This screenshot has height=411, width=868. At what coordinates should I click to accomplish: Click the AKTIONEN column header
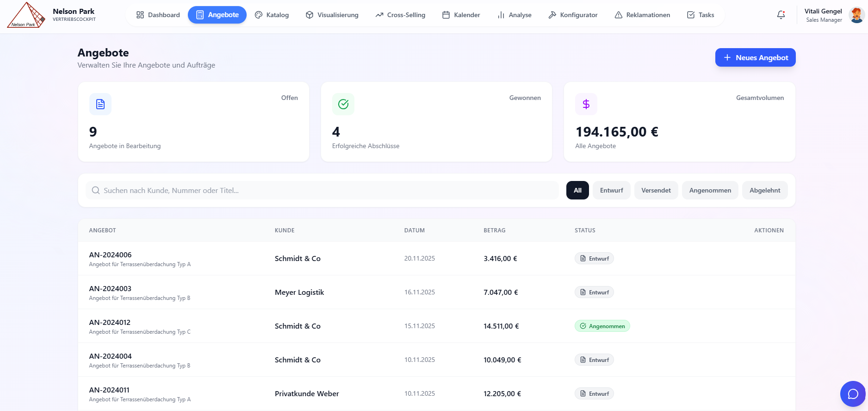[769, 230]
